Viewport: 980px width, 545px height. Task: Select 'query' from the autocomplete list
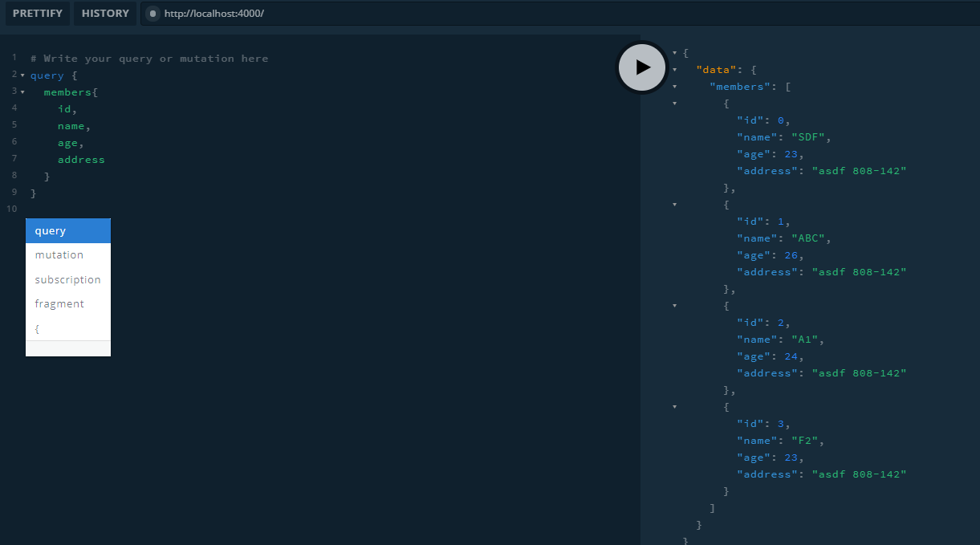click(x=68, y=231)
